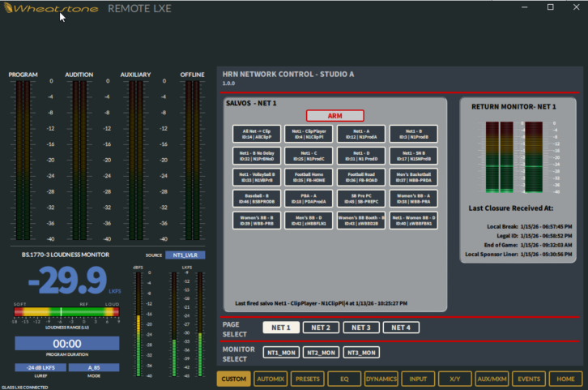This screenshot has height=390, width=588.
Task: Click the A_85 loudness mode setting
Action: pos(94,367)
